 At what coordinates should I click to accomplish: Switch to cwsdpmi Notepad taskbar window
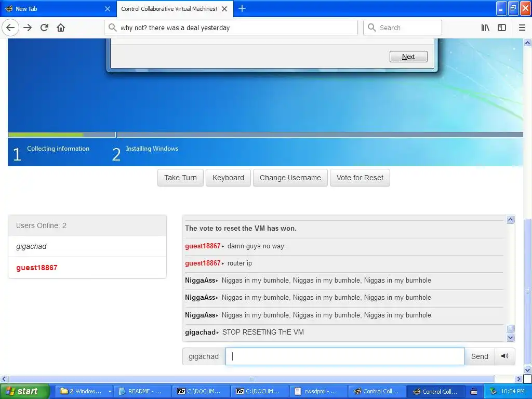tap(318, 392)
